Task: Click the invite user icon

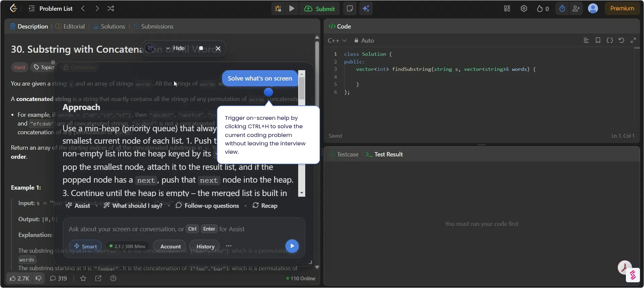Action: click(x=576, y=9)
